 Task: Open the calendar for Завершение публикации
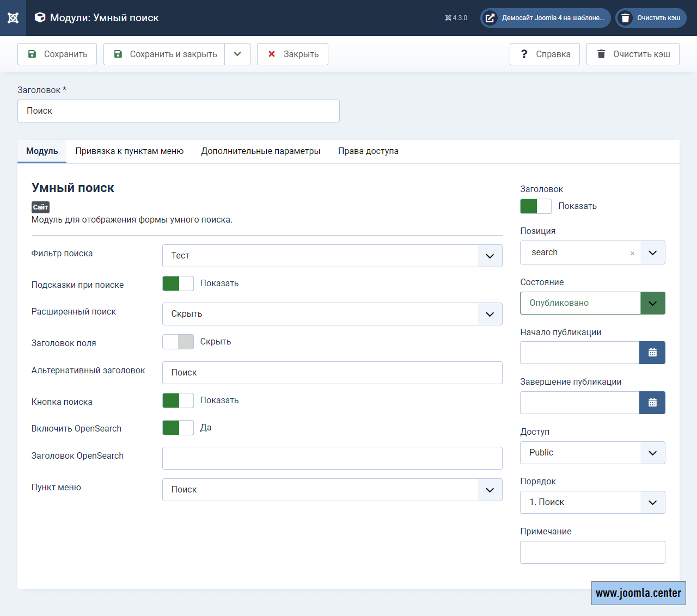652,403
